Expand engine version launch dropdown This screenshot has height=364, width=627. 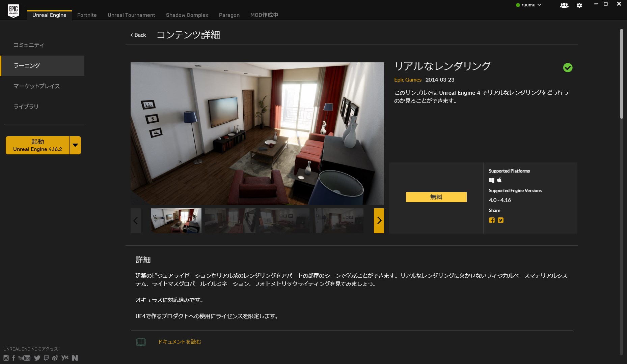pyautogui.click(x=75, y=145)
